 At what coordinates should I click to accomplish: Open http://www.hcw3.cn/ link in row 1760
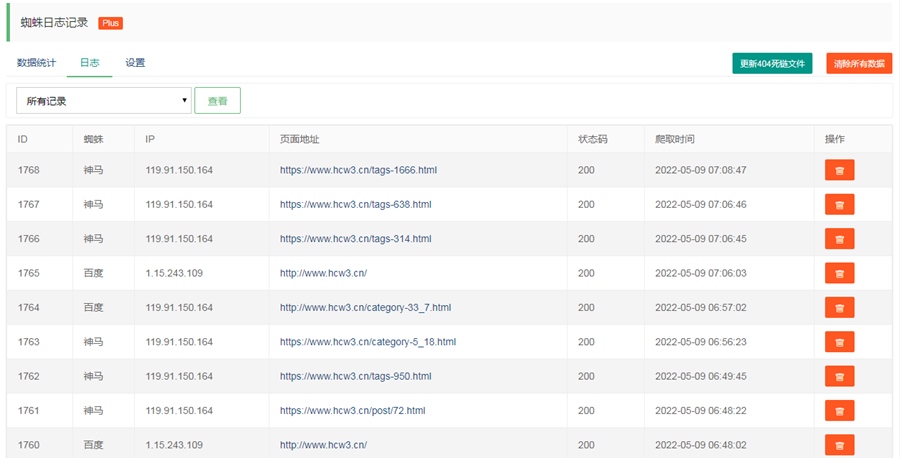[x=323, y=445]
